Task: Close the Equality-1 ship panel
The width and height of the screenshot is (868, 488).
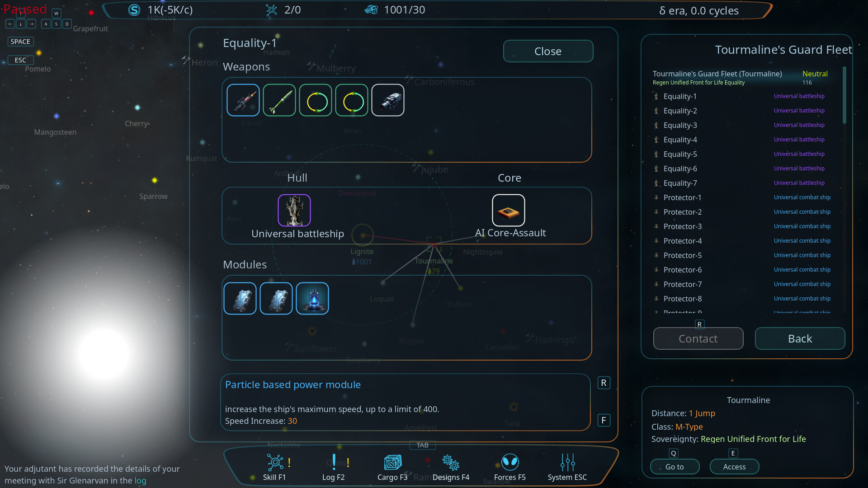Action: coord(548,51)
